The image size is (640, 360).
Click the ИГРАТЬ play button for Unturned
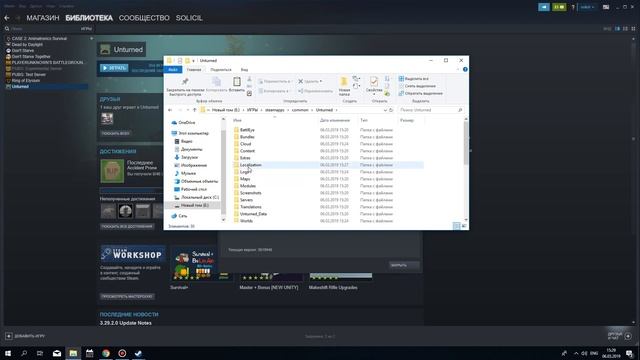(x=114, y=68)
